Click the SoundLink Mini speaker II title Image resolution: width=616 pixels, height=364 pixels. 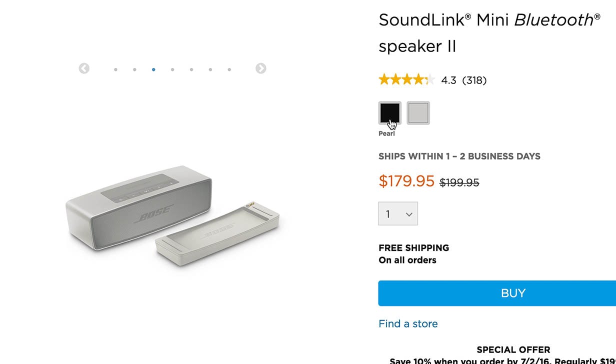tap(489, 33)
